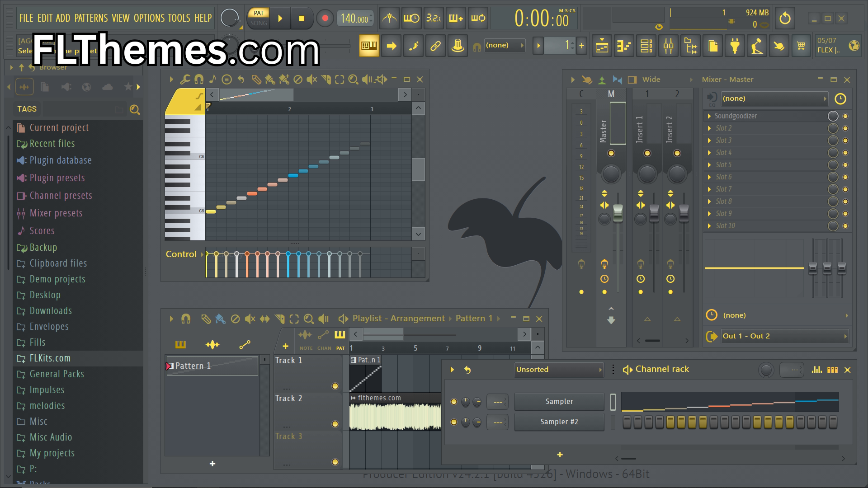Viewport: 868px width, 488px height.
Task: Expand Slot 5 options arrow in mixer
Action: pyautogui.click(x=709, y=165)
